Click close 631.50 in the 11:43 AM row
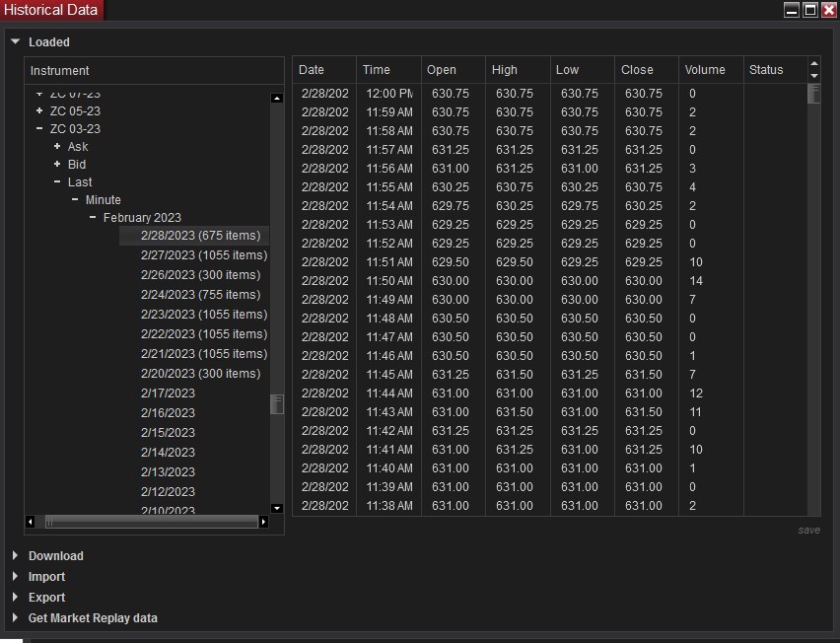This screenshot has height=643, width=840. (644, 412)
